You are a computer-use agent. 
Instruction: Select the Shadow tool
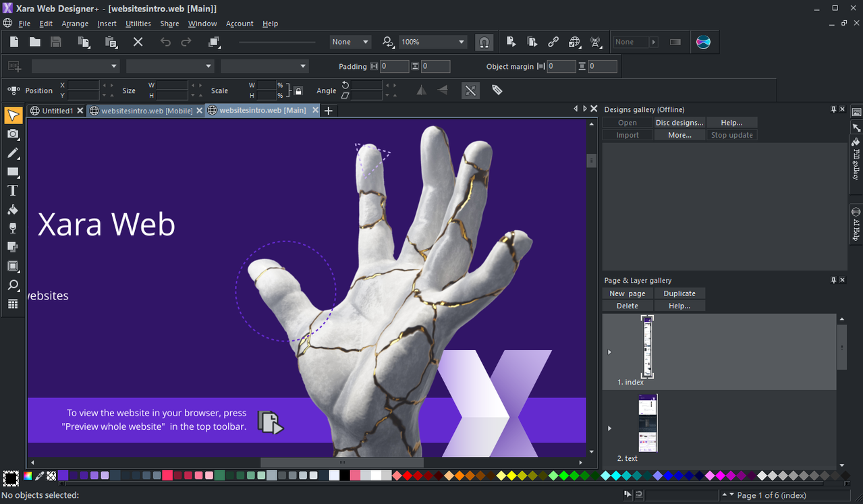pos(13,248)
